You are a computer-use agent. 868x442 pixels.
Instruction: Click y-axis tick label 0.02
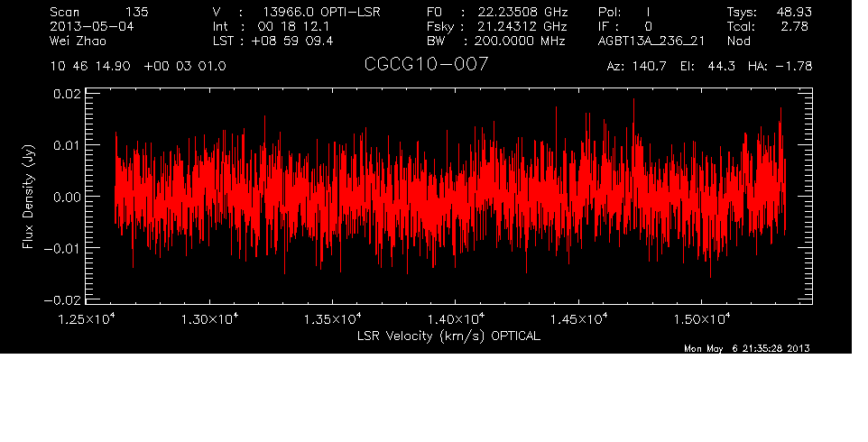(x=67, y=94)
